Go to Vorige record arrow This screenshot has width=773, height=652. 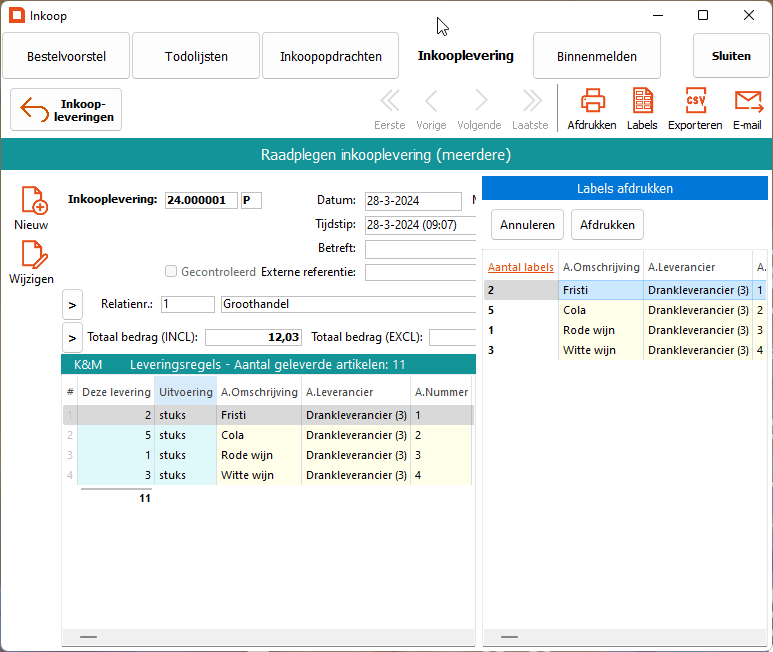click(431, 101)
